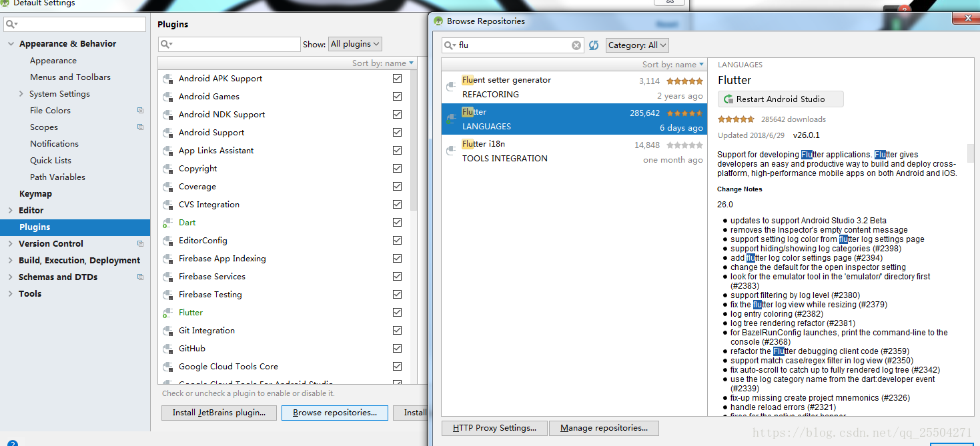Uncheck the Android NDK Support checkbox
Viewport: 980px width, 446px height.
(x=398, y=115)
